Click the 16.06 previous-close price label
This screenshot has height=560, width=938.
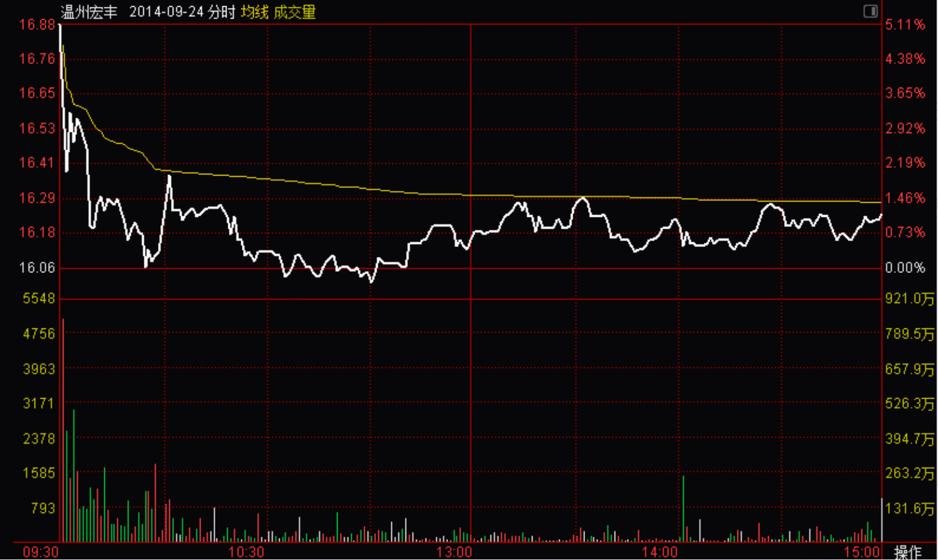coord(37,267)
